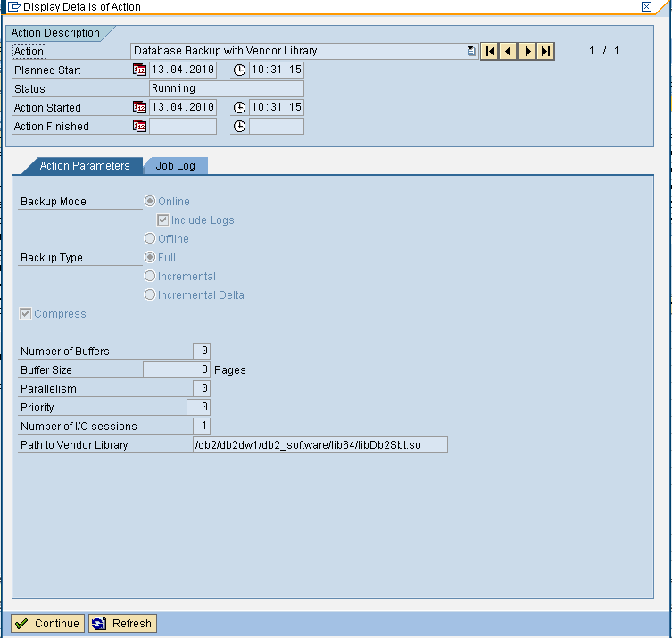
Task: Click the Path to Vendor Library field
Action: tap(320, 444)
